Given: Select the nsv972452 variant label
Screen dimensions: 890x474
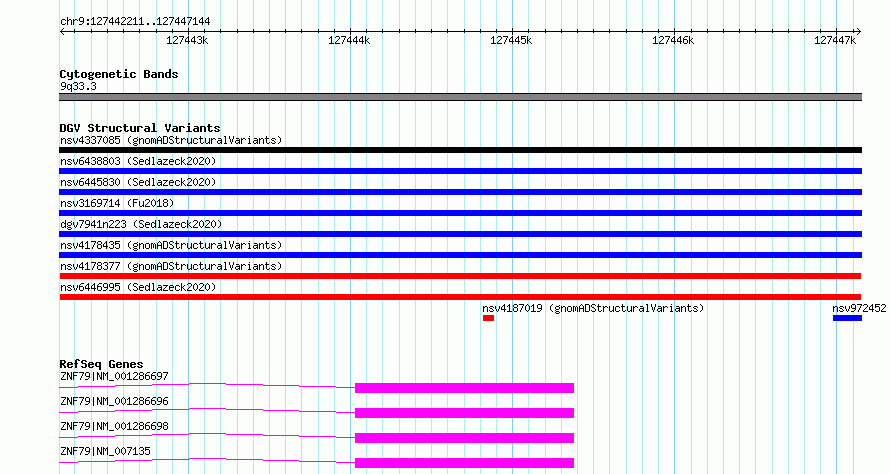Looking at the screenshot, I should coord(859,308).
